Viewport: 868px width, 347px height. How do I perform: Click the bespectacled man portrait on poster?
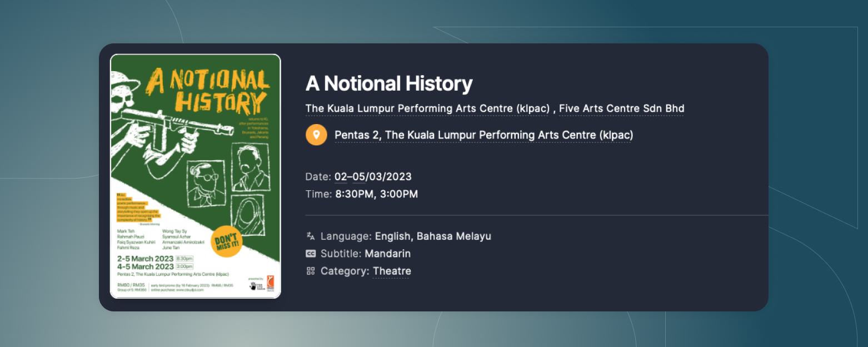(205, 182)
